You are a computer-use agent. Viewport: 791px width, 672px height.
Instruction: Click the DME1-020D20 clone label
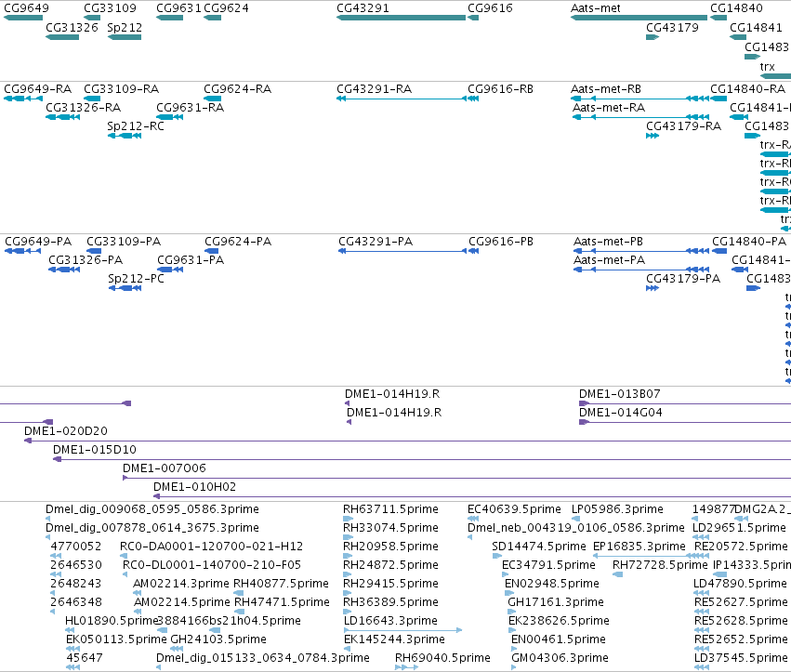(x=66, y=431)
